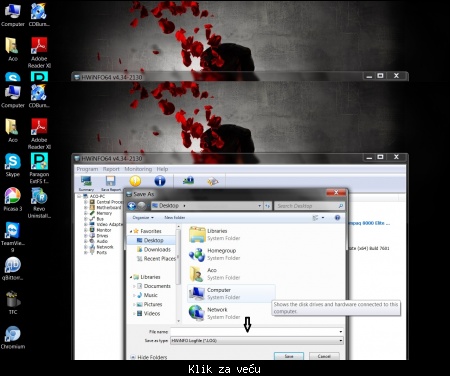Open the Picasa 3 desktop icon

pos(13,200)
